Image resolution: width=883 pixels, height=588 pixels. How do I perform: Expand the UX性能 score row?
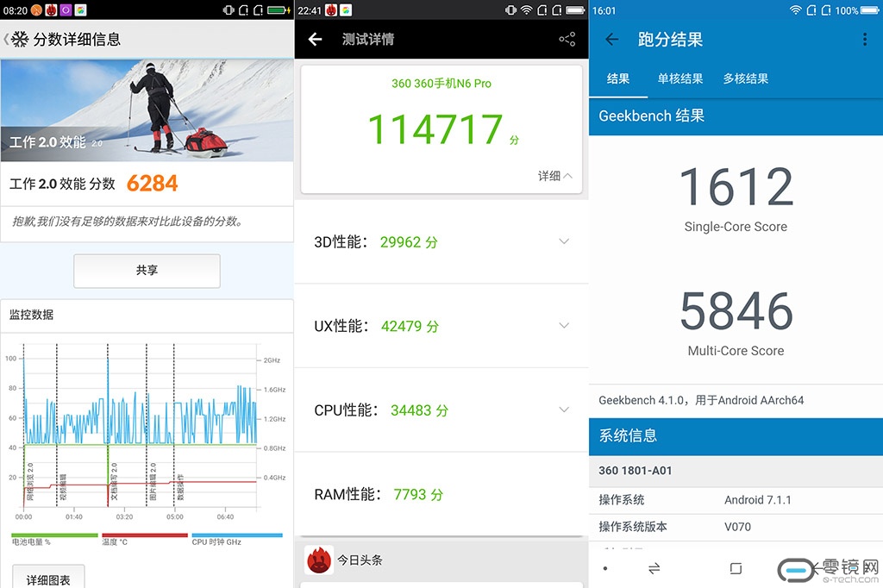click(x=564, y=326)
